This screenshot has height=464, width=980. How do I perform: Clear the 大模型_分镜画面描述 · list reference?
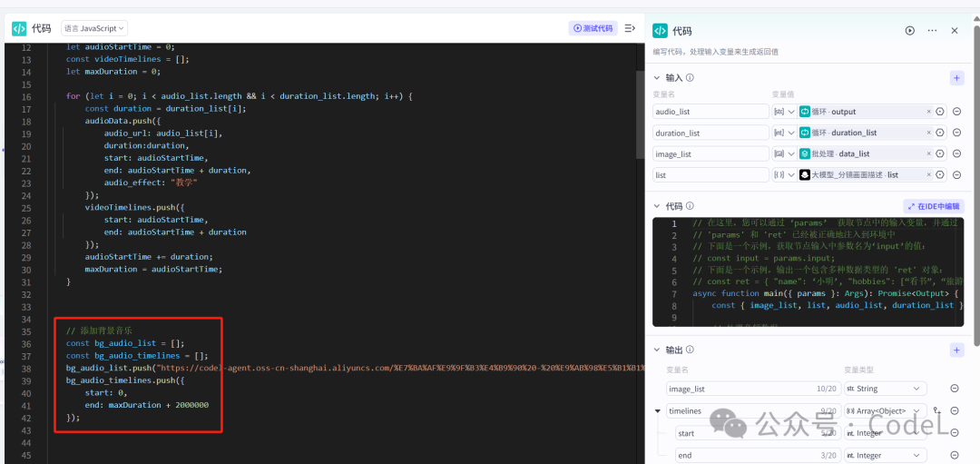(x=929, y=175)
